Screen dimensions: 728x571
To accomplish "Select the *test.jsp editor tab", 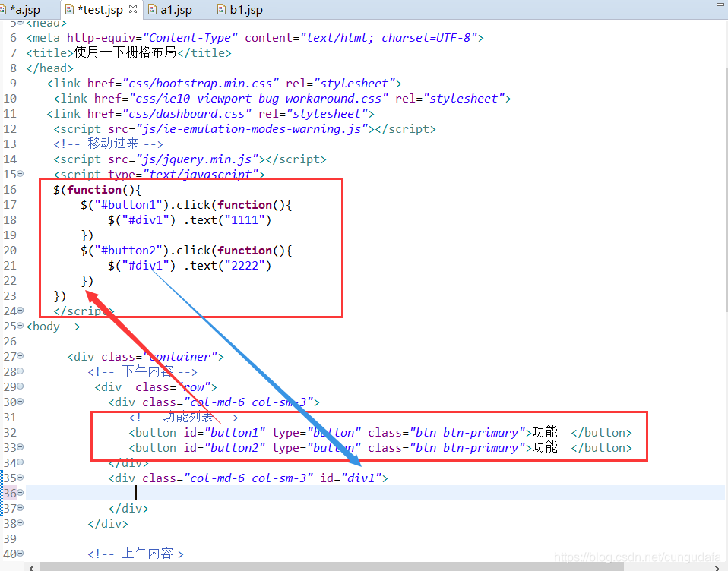I will click(x=100, y=9).
